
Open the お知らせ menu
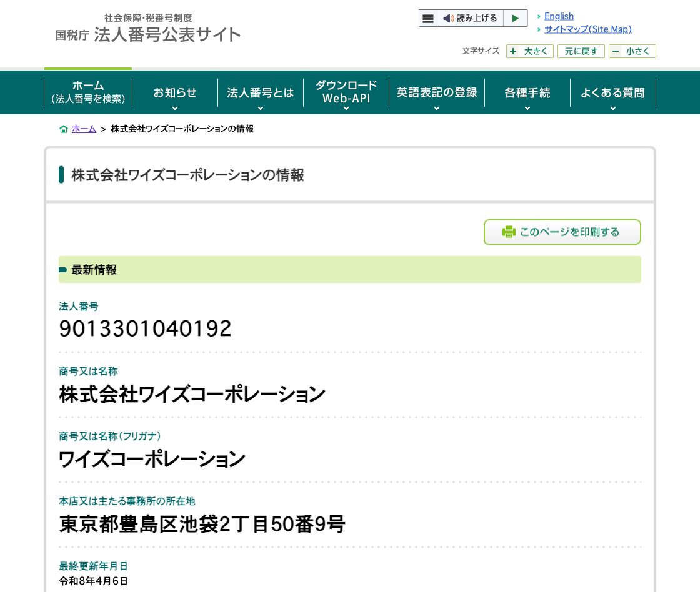[175, 92]
